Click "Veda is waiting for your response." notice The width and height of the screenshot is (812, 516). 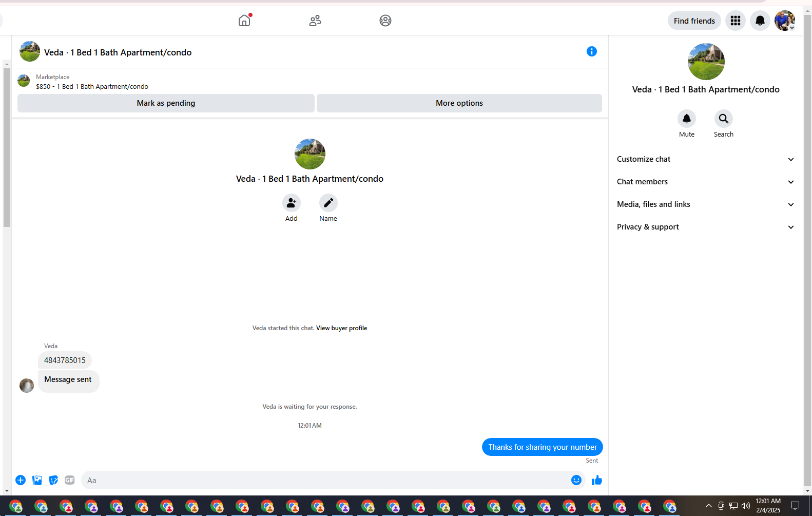point(310,407)
